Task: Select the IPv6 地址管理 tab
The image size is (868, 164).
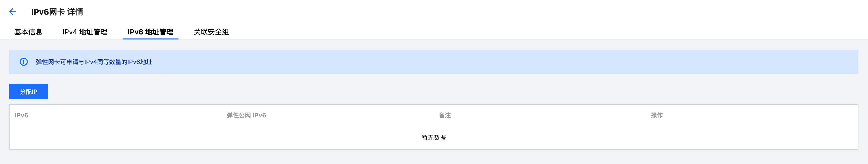Action: (x=150, y=32)
